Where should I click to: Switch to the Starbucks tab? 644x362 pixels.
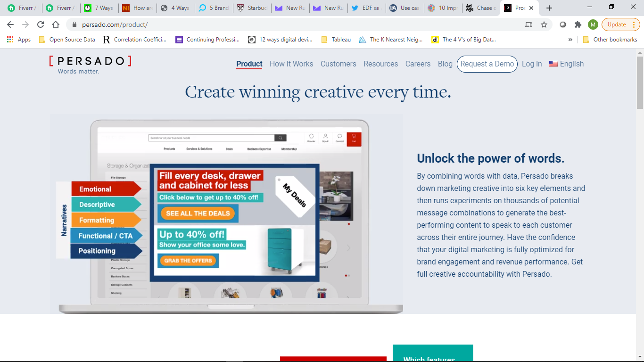[x=253, y=8]
